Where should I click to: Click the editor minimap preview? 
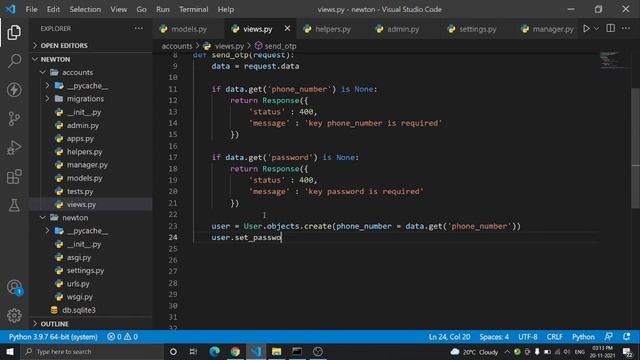click(x=613, y=60)
